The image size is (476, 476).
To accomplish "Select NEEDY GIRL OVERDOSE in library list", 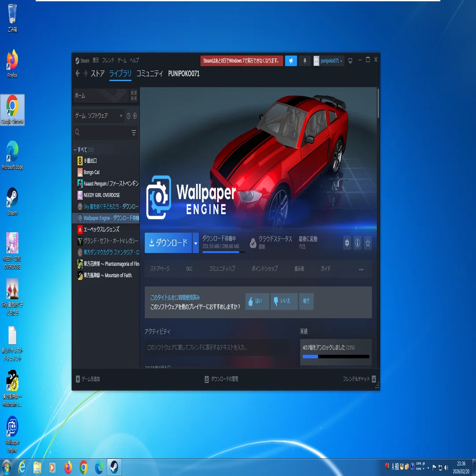I will (x=106, y=195).
